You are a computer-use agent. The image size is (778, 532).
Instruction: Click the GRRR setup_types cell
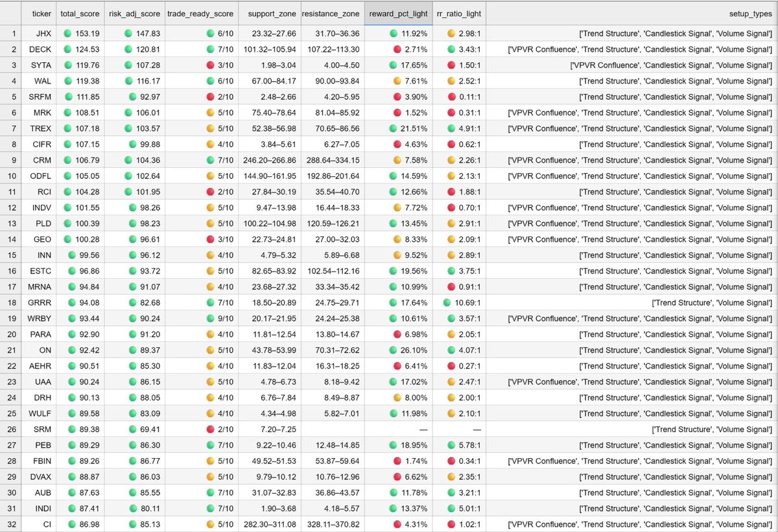click(632, 303)
